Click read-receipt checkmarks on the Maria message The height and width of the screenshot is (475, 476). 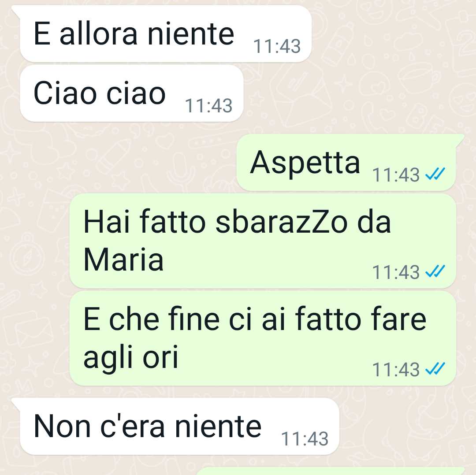coord(435,271)
